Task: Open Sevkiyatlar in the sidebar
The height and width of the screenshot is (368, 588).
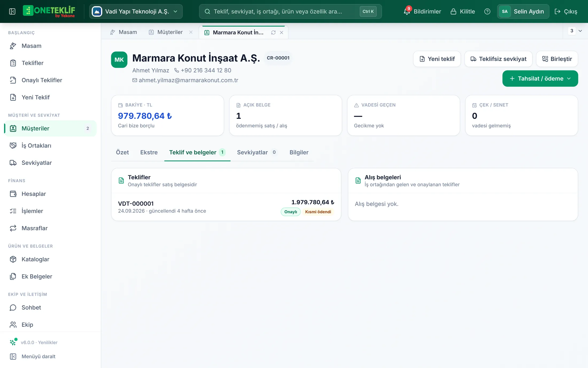Action: pyautogui.click(x=51, y=163)
